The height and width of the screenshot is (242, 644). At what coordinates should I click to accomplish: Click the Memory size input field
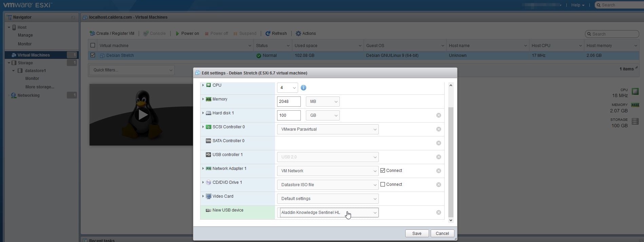289,102
